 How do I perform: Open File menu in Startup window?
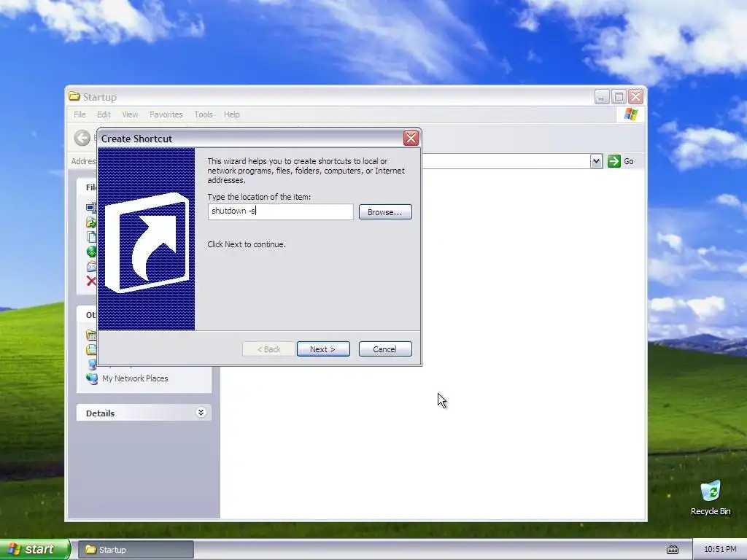click(80, 114)
